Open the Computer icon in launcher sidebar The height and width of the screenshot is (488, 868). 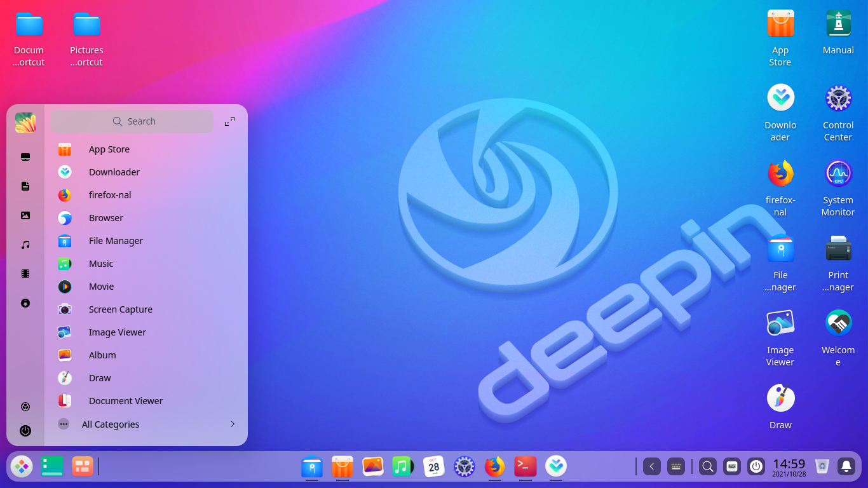point(25,157)
